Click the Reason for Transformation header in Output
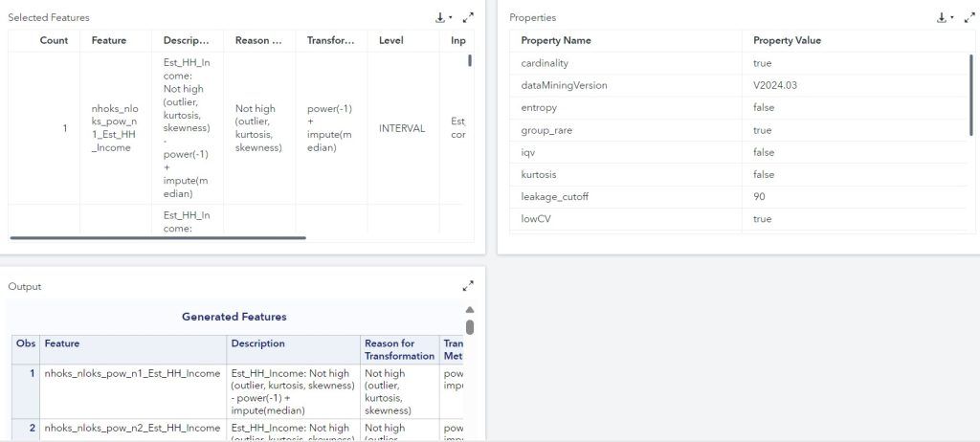Viewport: 980px width, 442px height. (399, 349)
